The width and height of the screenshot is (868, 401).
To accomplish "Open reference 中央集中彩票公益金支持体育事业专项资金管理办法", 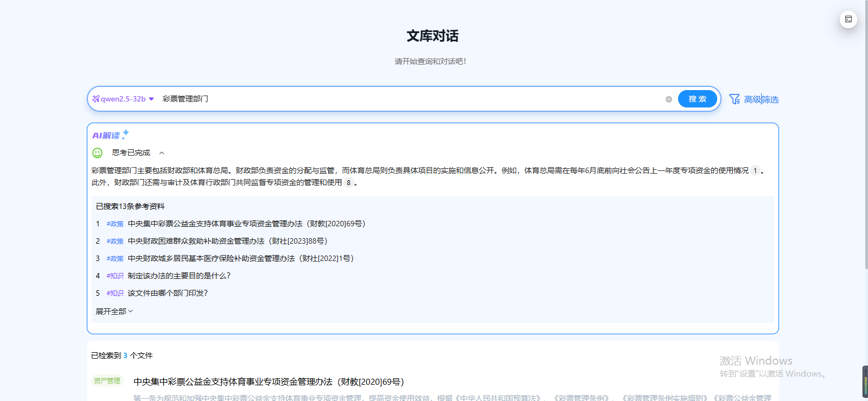I will click(246, 224).
